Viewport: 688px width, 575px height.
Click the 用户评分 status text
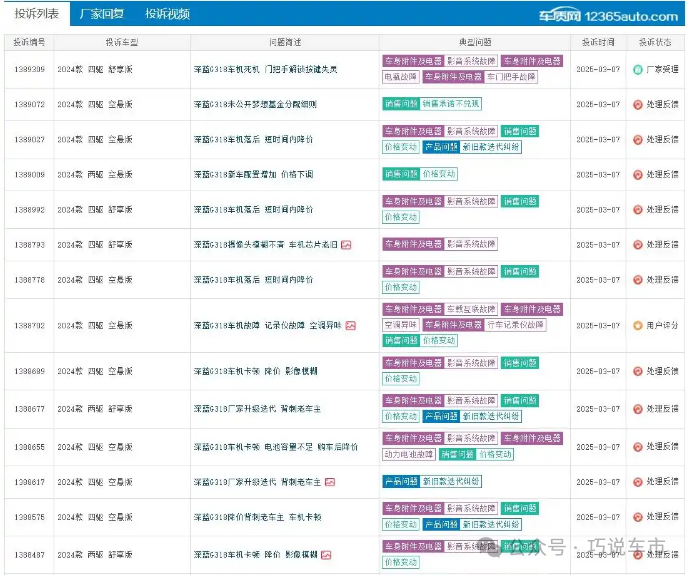tap(662, 326)
